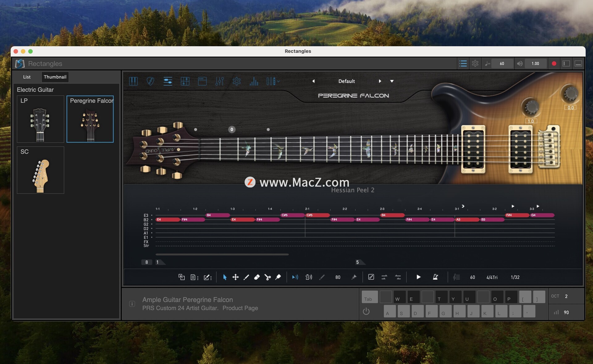The height and width of the screenshot is (364, 593).
Task: Click the red record button
Action: point(554,64)
